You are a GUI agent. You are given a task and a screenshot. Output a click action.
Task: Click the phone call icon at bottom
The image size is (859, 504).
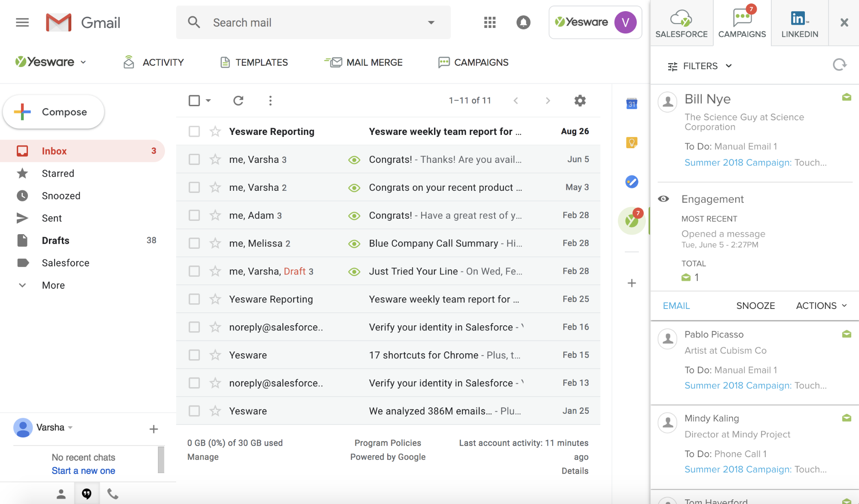coord(113,494)
